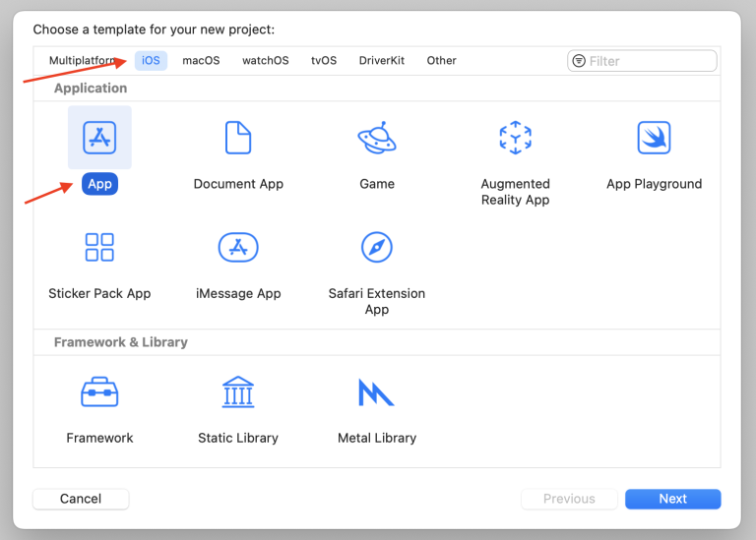Pick the Augmented Reality App icon
This screenshot has height=540, width=756.
tap(515, 138)
